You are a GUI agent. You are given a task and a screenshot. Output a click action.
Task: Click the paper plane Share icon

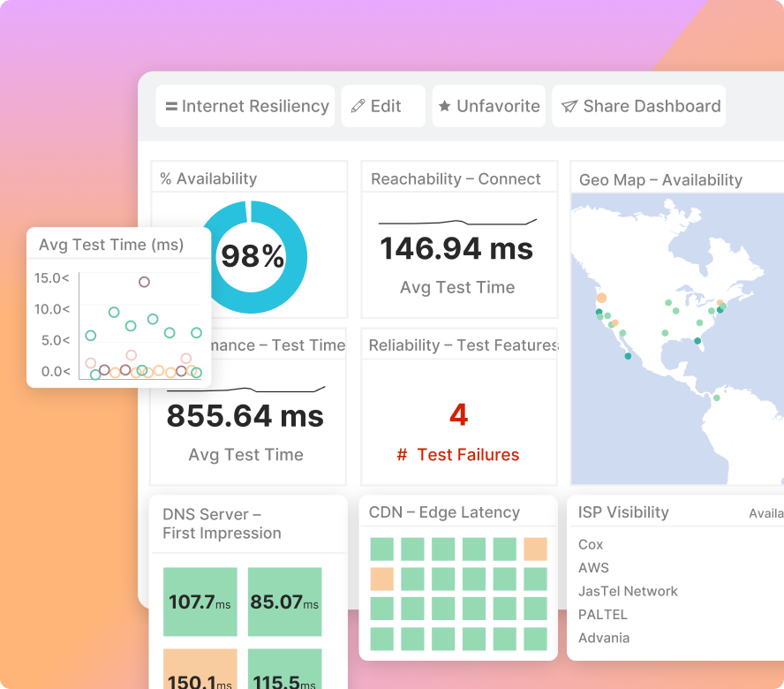[569, 106]
